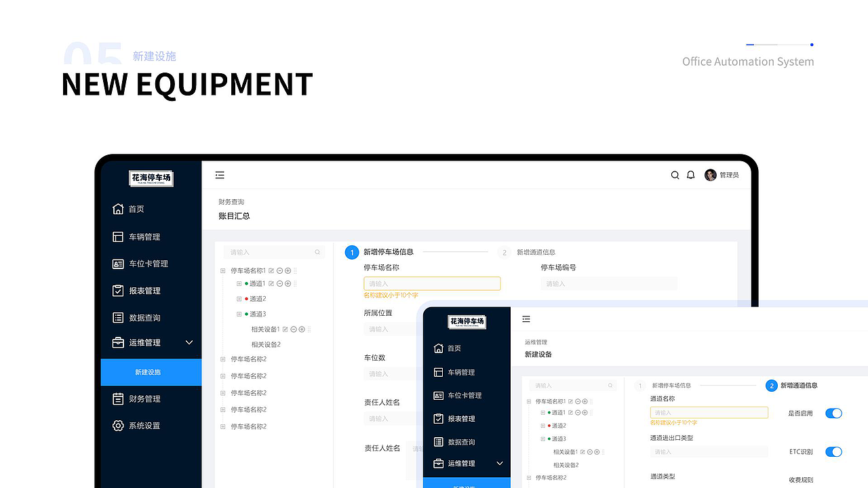Open the 数据查询 data query icon
This screenshot has height=488, width=868.
(x=117, y=317)
